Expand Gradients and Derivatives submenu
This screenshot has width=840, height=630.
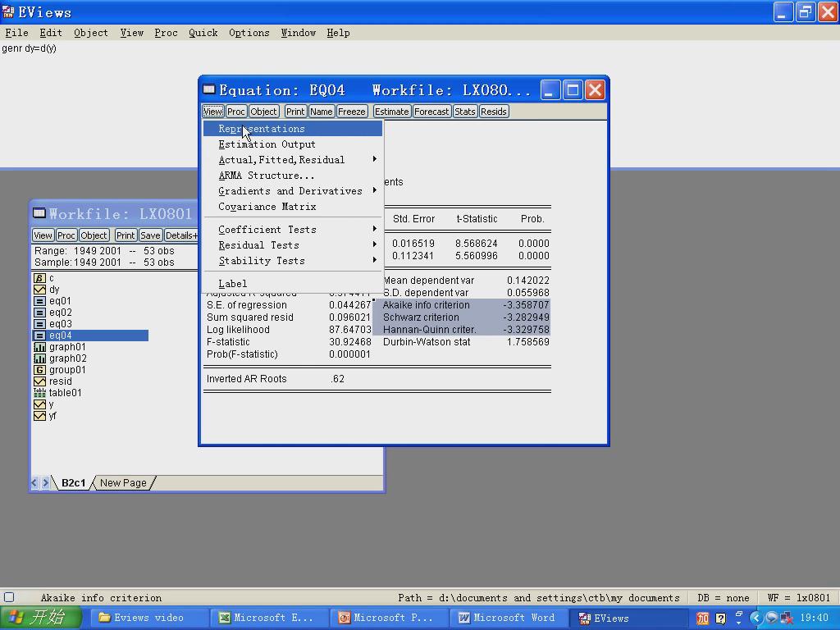(x=293, y=190)
